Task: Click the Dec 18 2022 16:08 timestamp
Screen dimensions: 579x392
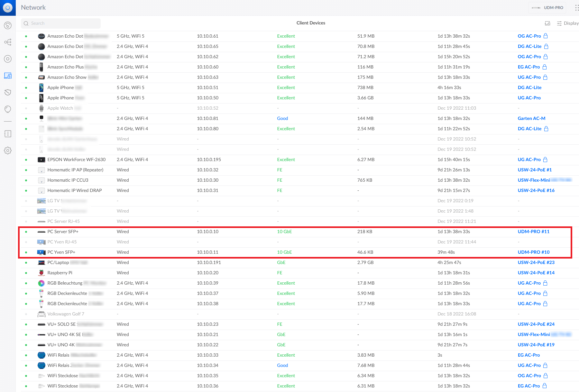Action: point(456,314)
